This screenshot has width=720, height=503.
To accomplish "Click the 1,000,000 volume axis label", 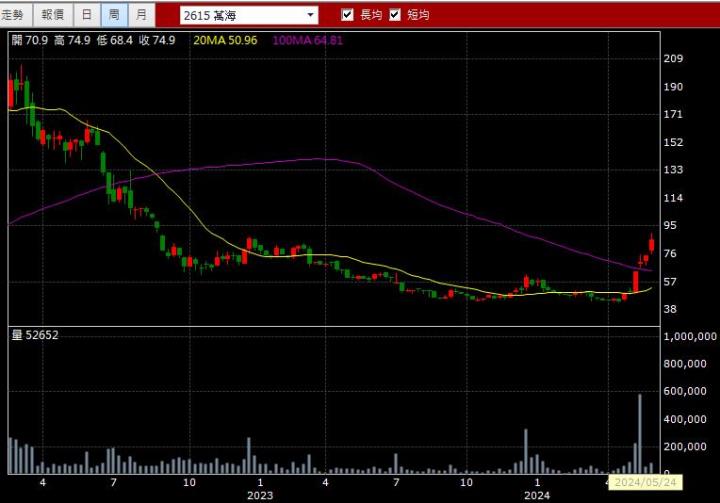I will pyautogui.click(x=691, y=338).
